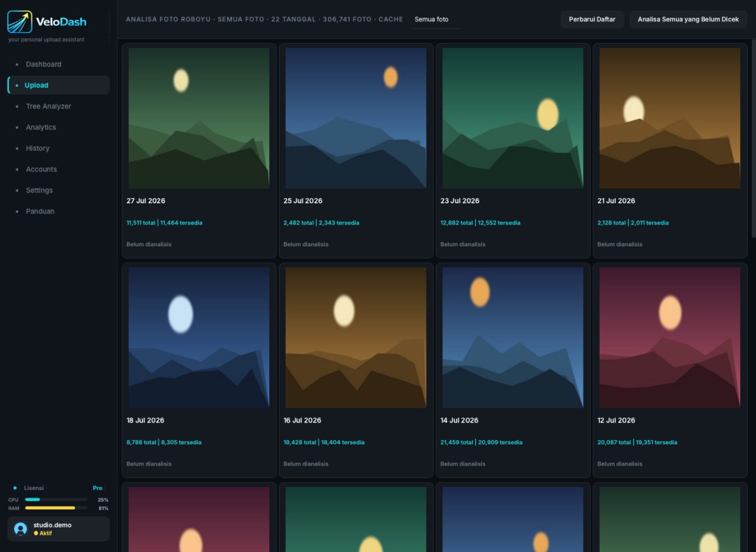756x552 pixels.
Task: Click 'your personal upload assistant' tagline
Action: click(x=46, y=40)
